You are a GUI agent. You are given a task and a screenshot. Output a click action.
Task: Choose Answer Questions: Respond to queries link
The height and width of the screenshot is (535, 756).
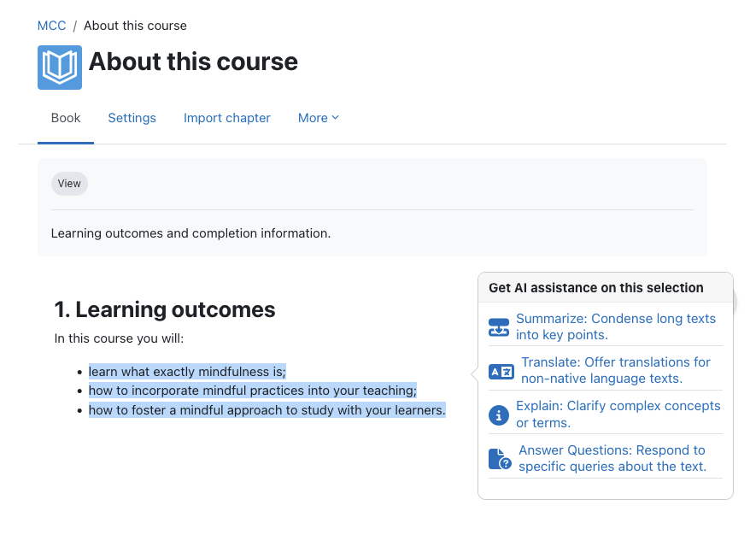[612, 458]
